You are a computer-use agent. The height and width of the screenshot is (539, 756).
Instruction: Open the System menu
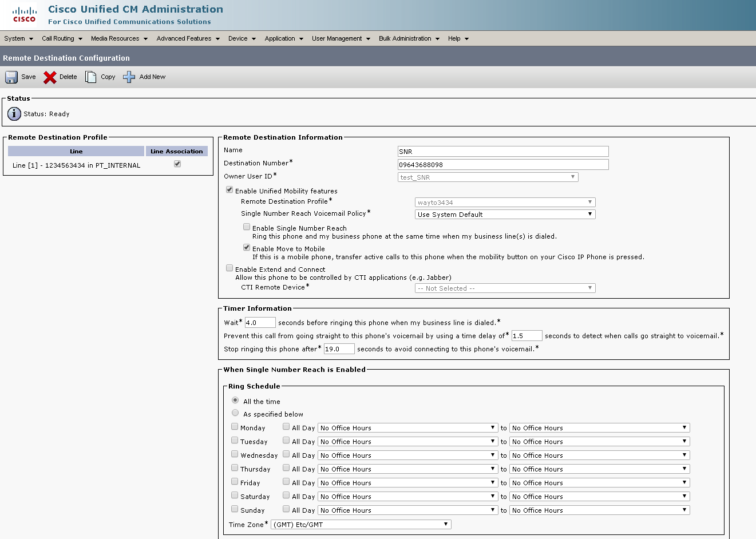18,38
